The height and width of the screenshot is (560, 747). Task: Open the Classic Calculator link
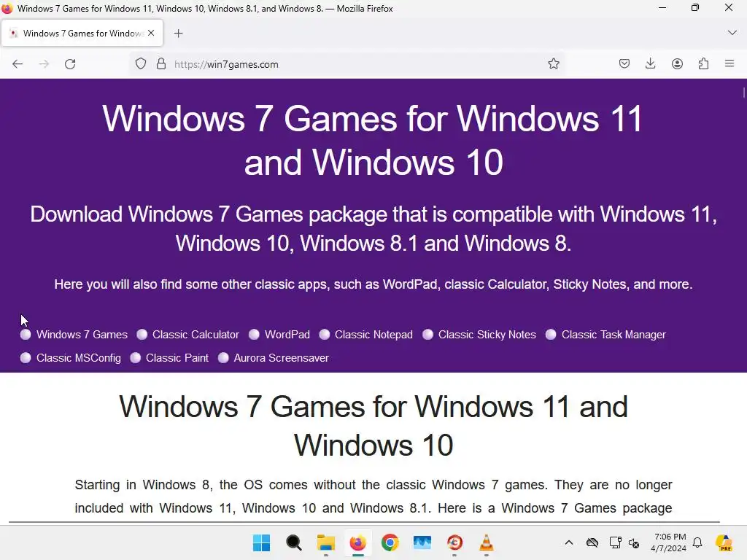[x=196, y=335]
